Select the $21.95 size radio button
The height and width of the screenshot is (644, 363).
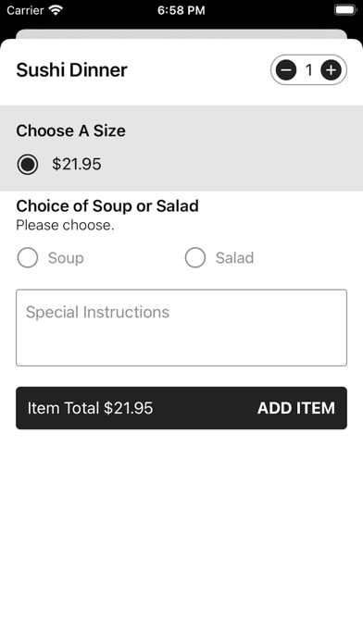point(28,165)
